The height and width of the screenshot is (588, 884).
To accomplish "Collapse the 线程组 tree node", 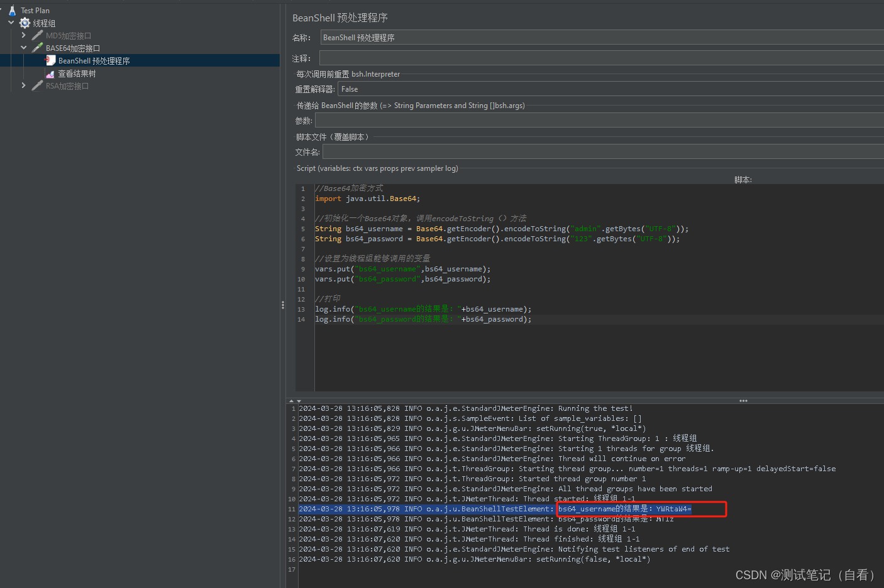I will pyautogui.click(x=11, y=23).
